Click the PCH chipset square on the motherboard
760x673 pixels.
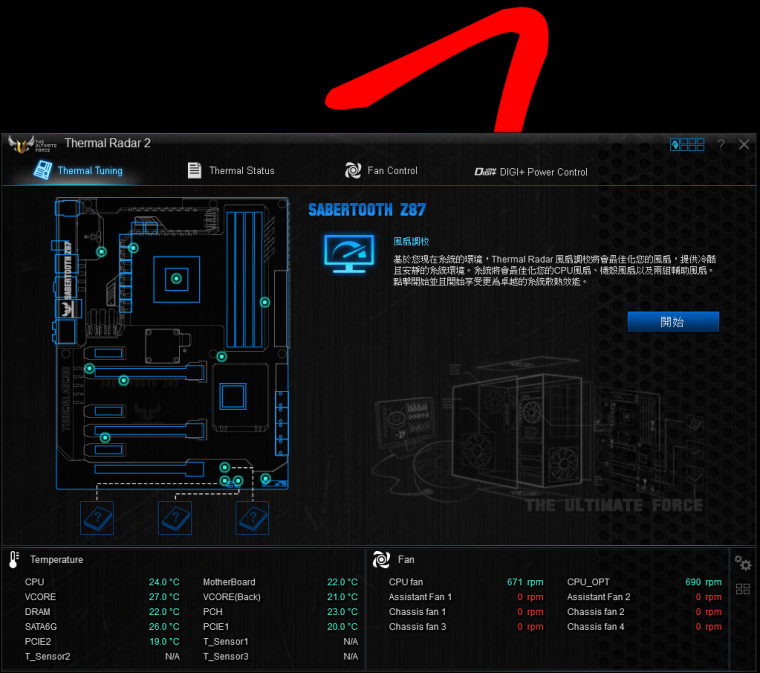pyautogui.click(x=233, y=396)
